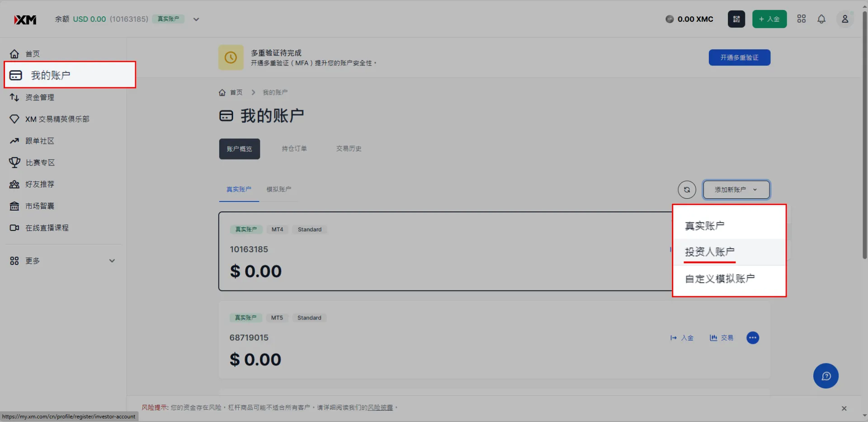This screenshot has width=868, height=422.
Task: Open the three-dot menu on MT5 account
Action: pyautogui.click(x=753, y=338)
